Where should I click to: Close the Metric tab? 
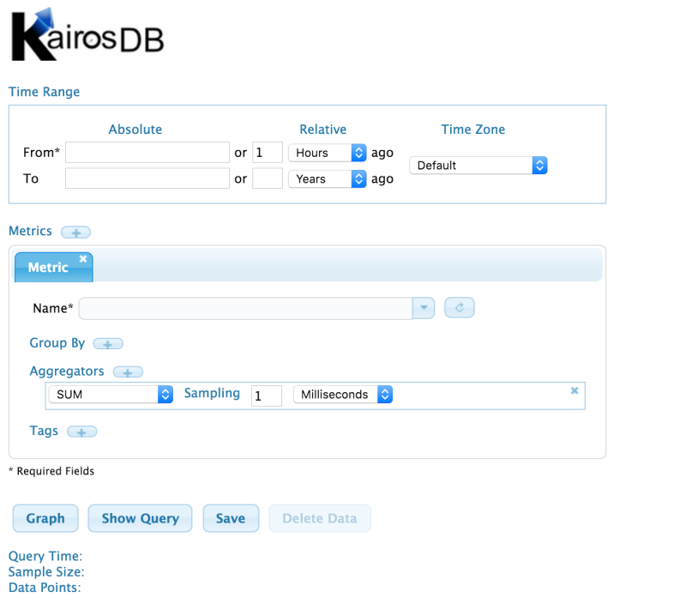[82, 259]
